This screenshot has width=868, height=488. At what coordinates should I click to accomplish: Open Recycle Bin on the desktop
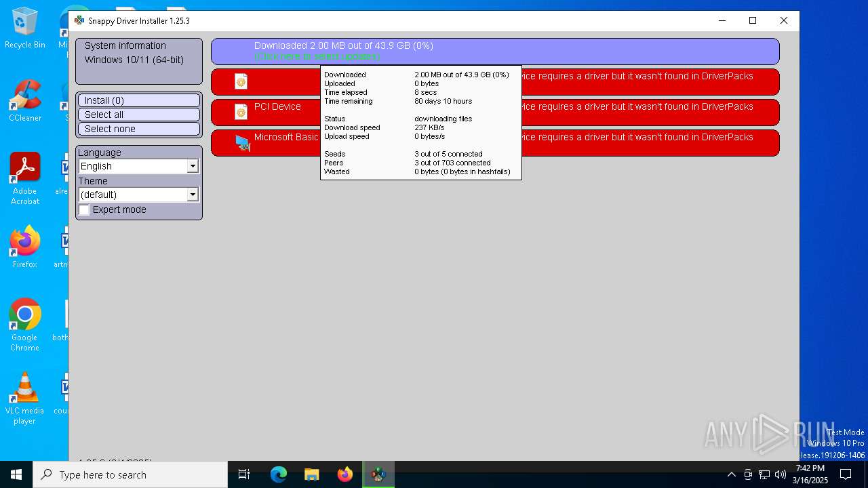[25, 28]
